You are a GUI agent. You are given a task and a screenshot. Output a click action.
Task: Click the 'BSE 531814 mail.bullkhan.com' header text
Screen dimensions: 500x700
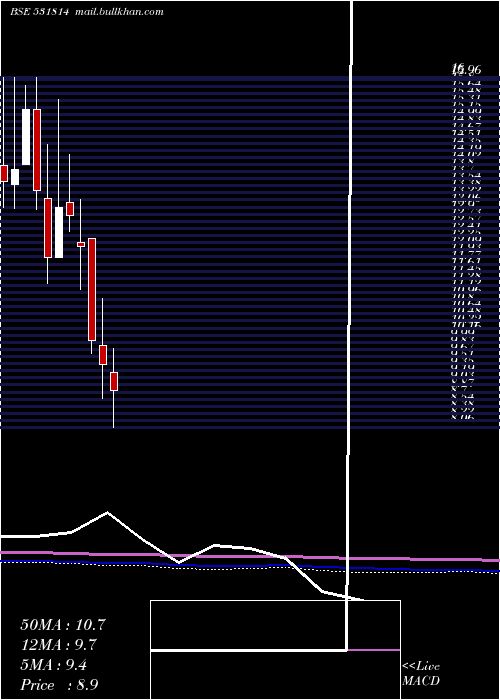pyautogui.click(x=87, y=12)
